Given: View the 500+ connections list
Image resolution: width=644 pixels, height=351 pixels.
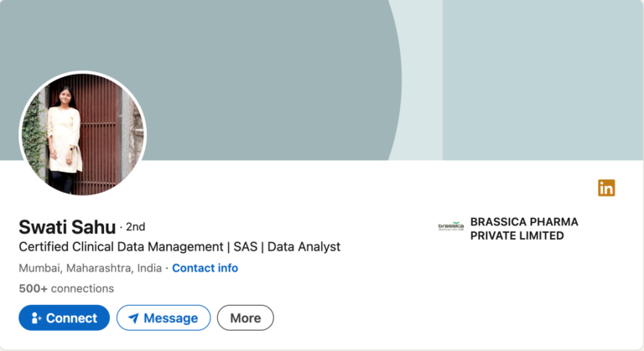Looking at the screenshot, I should pyautogui.click(x=65, y=288).
